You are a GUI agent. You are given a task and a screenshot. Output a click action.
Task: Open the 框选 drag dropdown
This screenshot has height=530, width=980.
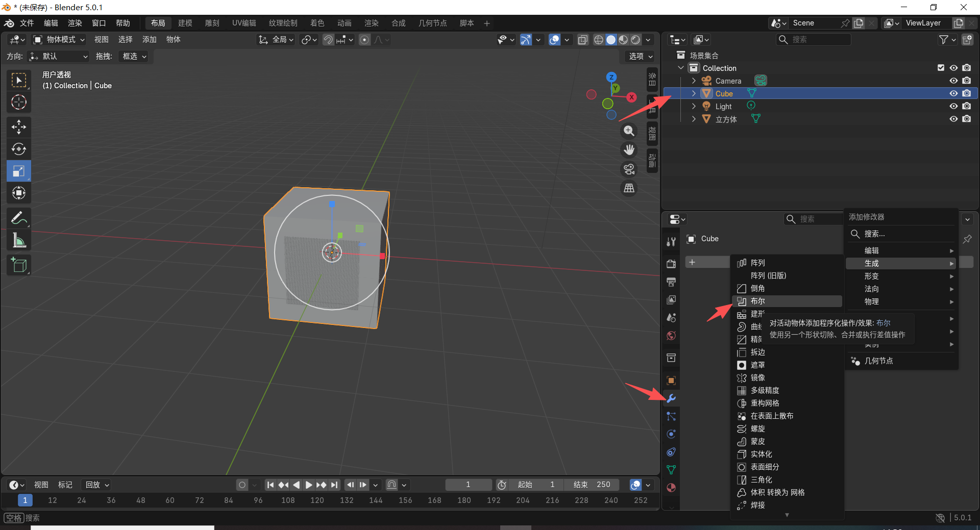click(135, 57)
